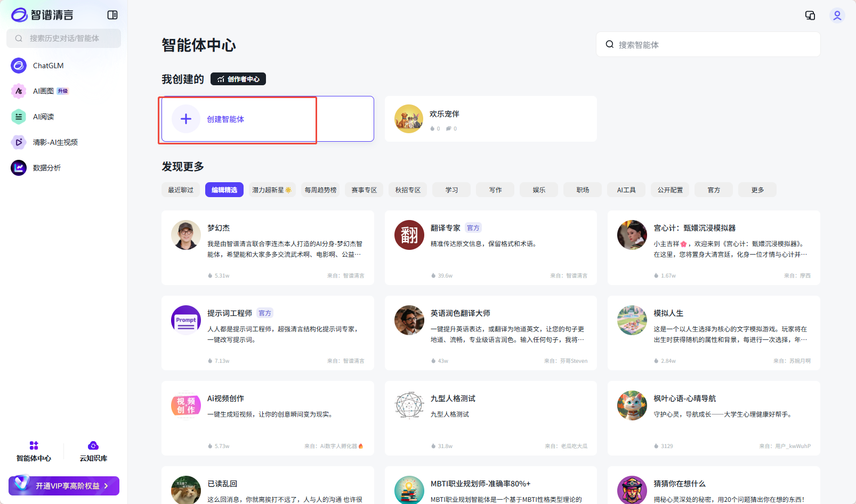The width and height of the screenshot is (856, 504).
Task: Click the 来自: 老瓜吃大瓜 author text
Action: click(566, 446)
